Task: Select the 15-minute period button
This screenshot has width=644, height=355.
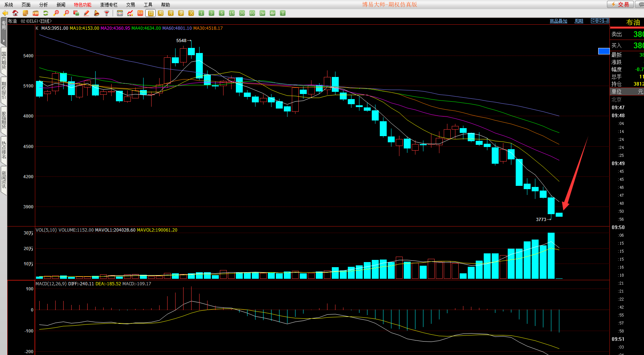Action: point(232,13)
